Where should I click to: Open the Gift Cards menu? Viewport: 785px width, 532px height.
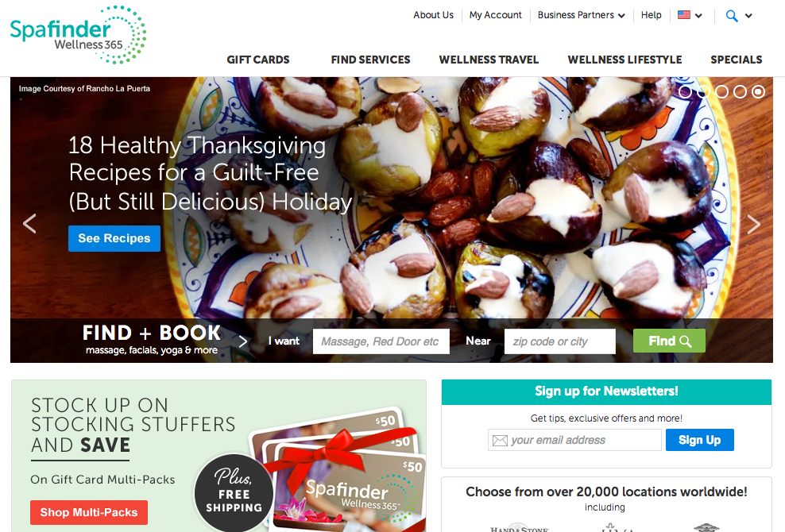tap(258, 60)
